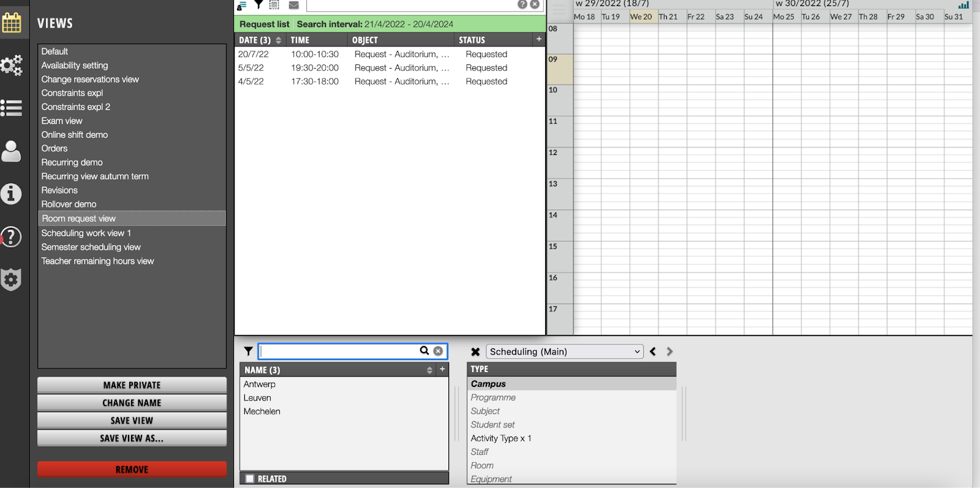
Task: Add a column to the request list
Action: [539, 39]
